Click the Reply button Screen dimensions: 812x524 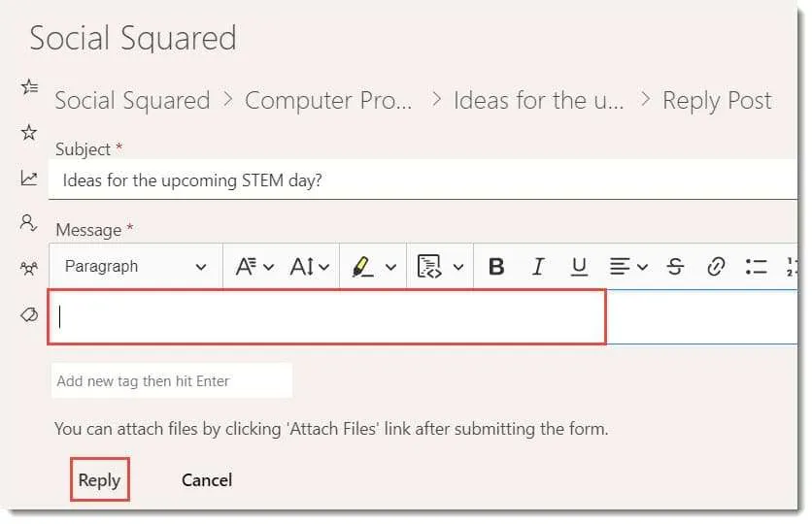[99, 480]
